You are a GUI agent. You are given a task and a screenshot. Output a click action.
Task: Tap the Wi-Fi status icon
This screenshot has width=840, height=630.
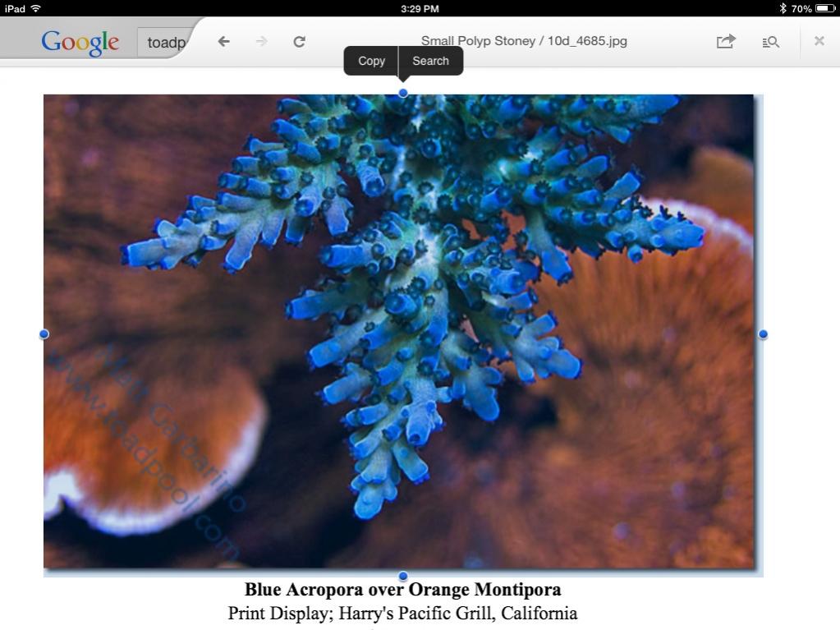tap(36, 8)
